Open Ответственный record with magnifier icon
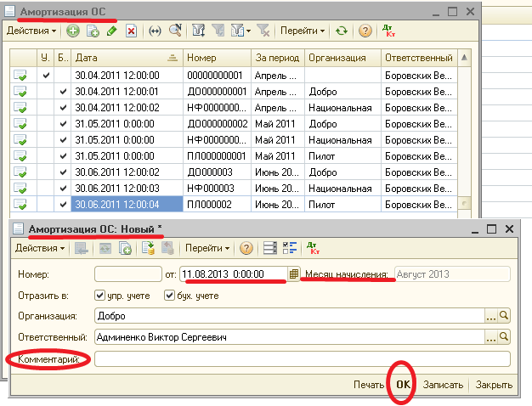This screenshot has width=532, height=406. point(504,337)
